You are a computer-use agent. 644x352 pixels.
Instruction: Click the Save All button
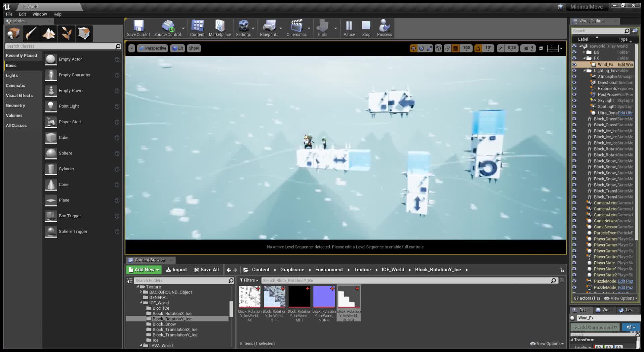(207, 269)
